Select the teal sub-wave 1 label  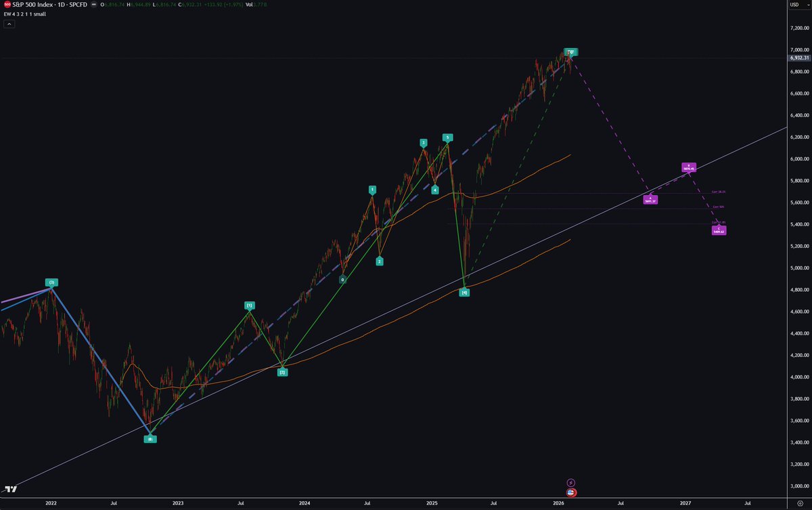372,190
